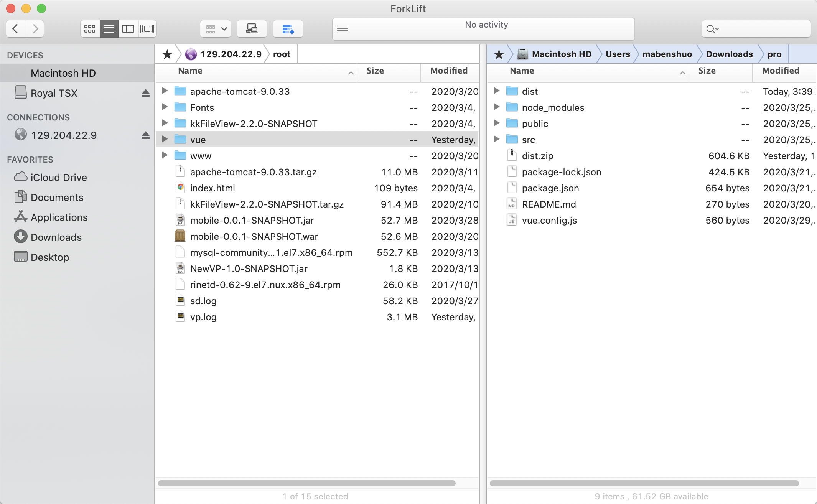Click root in left path bar
The width and height of the screenshot is (817, 504).
pos(282,54)
